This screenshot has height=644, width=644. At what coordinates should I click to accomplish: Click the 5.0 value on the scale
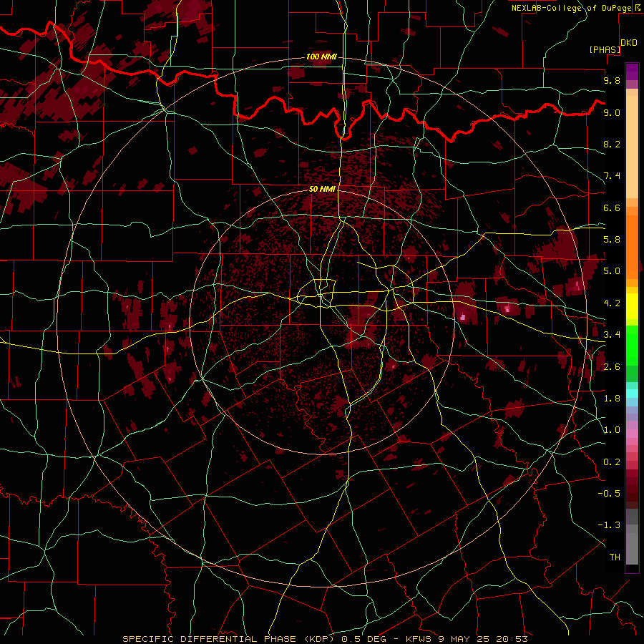[x=612, y=271]
